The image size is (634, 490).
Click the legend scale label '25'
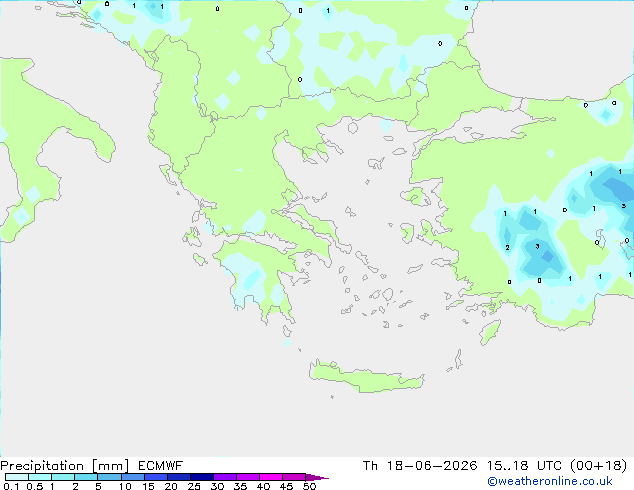[194, 486]
